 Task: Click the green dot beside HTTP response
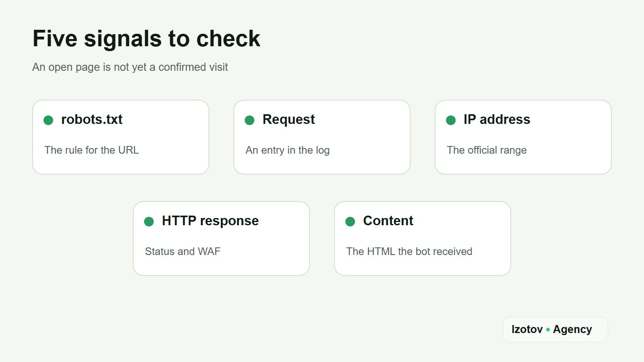coord(149,222)
